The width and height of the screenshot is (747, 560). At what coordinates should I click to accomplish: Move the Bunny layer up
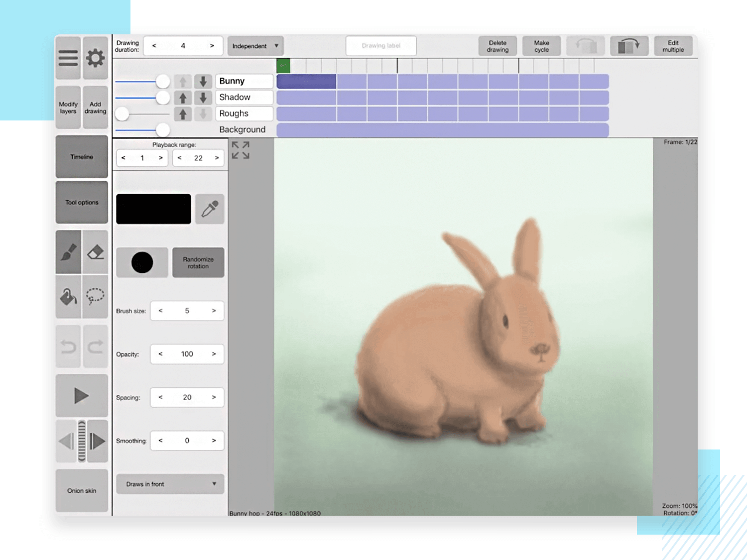(183, 81)
